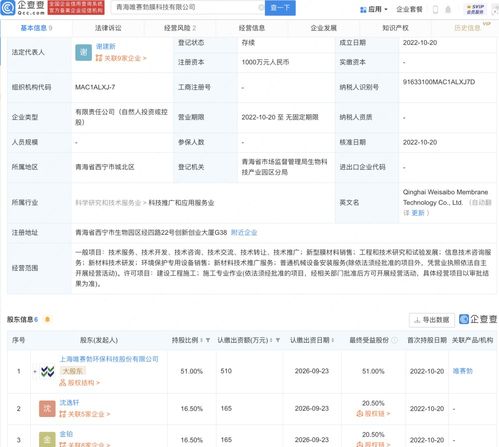
Task: Switch to 历史信息 VIP tab
Action: [468, 28]
